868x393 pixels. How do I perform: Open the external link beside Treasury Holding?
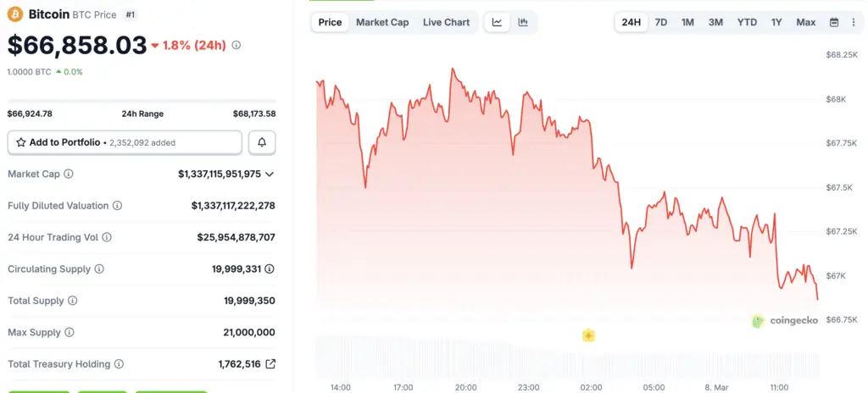[x=270, y=364]
